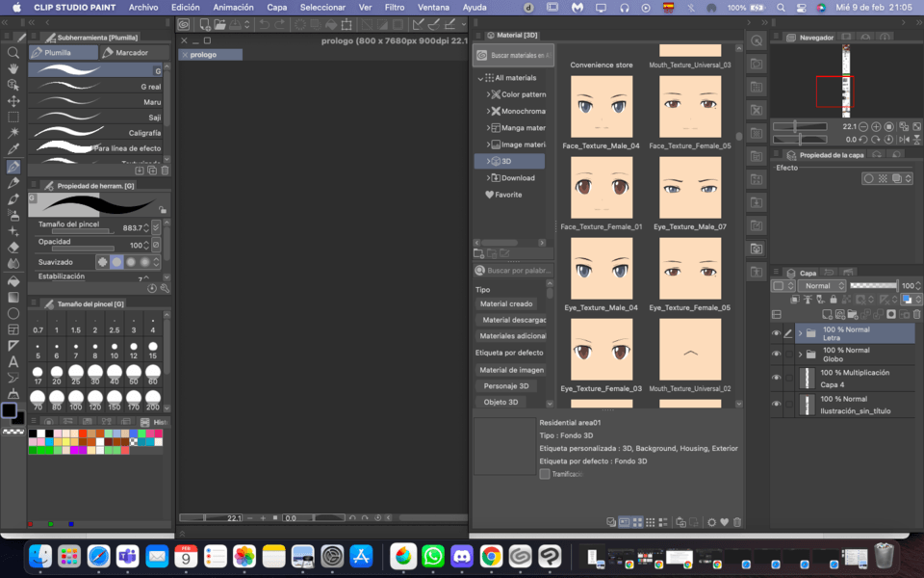Click the Material de imagen tag
This screenshot has width=924, height=578.
pos(511,370)
